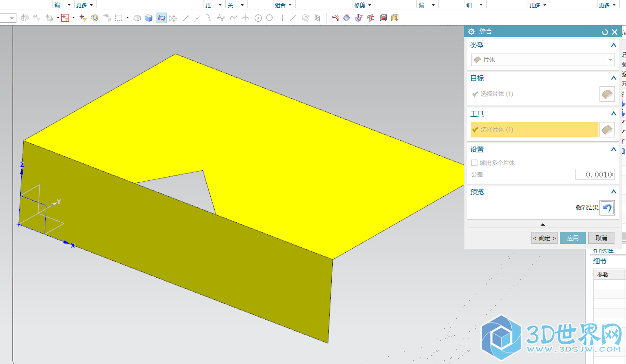Enable the quadrant point snap icon
The height and width of the screenshot is (364, 626).
(x=270, y=18)
